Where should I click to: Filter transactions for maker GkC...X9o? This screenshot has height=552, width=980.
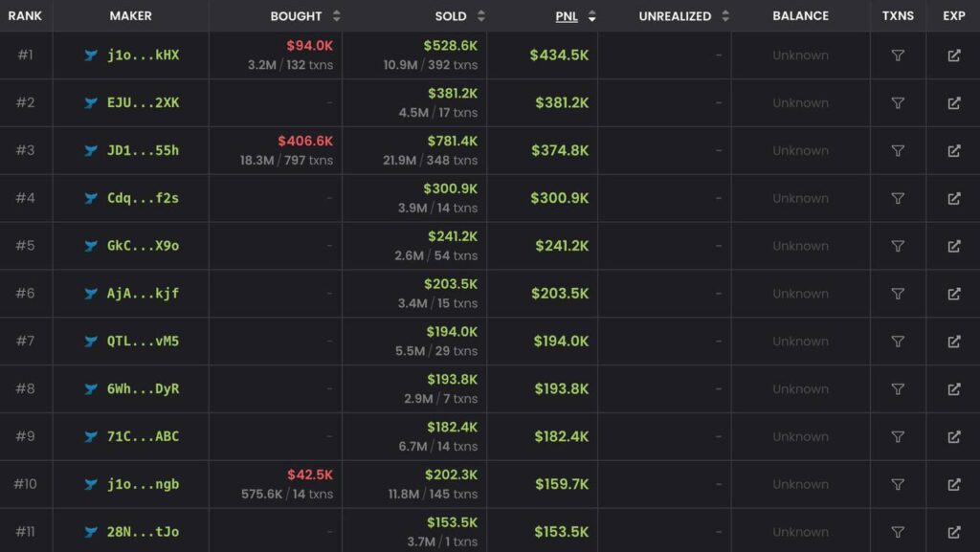point(898,246)
